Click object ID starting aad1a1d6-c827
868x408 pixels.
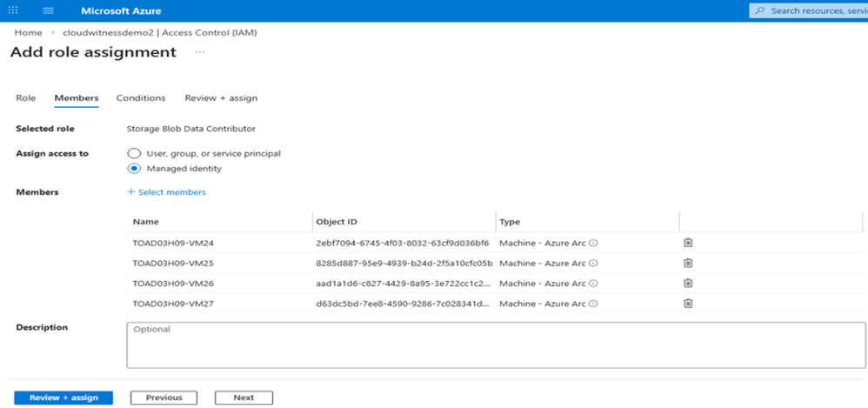[x=404, y=284]
